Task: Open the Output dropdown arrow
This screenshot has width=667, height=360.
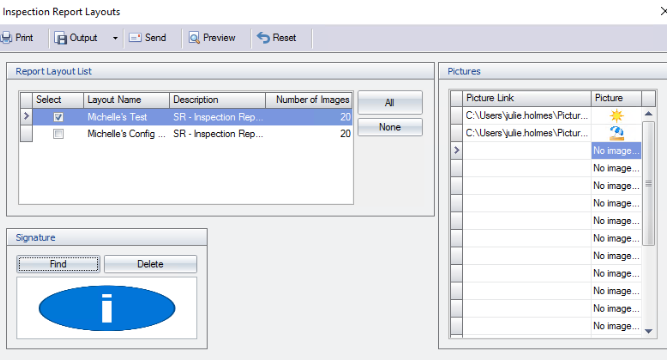Action: point(115,38)
